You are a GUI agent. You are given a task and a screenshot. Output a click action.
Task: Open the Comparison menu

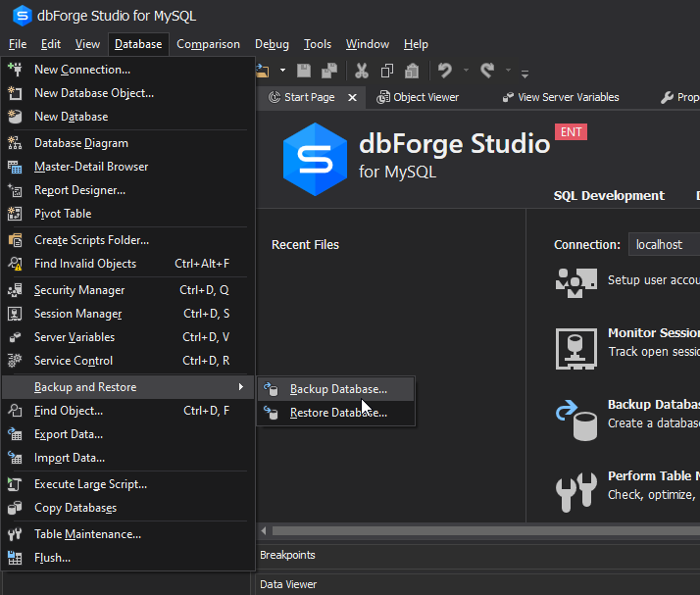coord(208,44)
